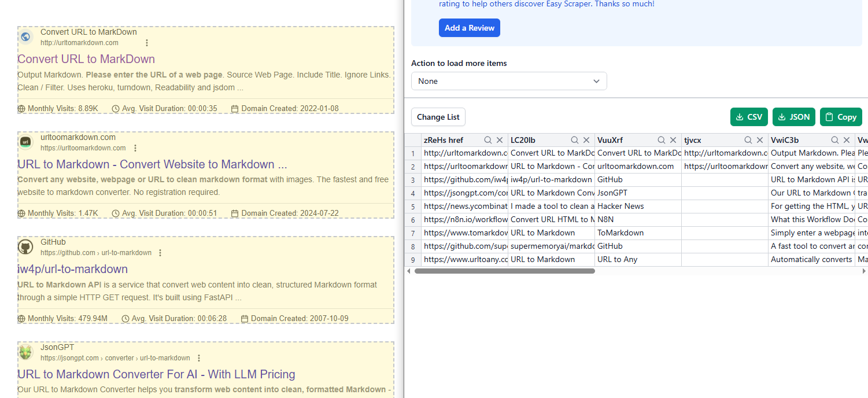Select the 'What this Workflow Do' table cell

click(x=811, y=219)
